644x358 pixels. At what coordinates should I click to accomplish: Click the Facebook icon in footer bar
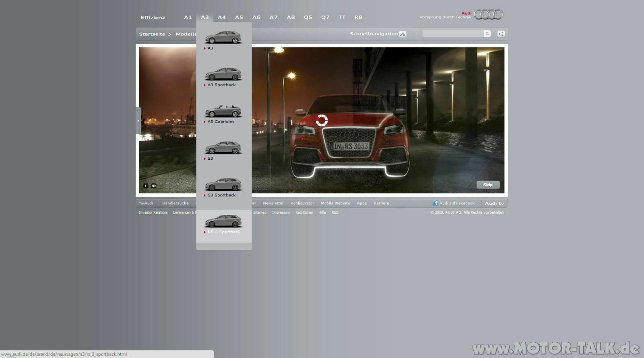435,203
